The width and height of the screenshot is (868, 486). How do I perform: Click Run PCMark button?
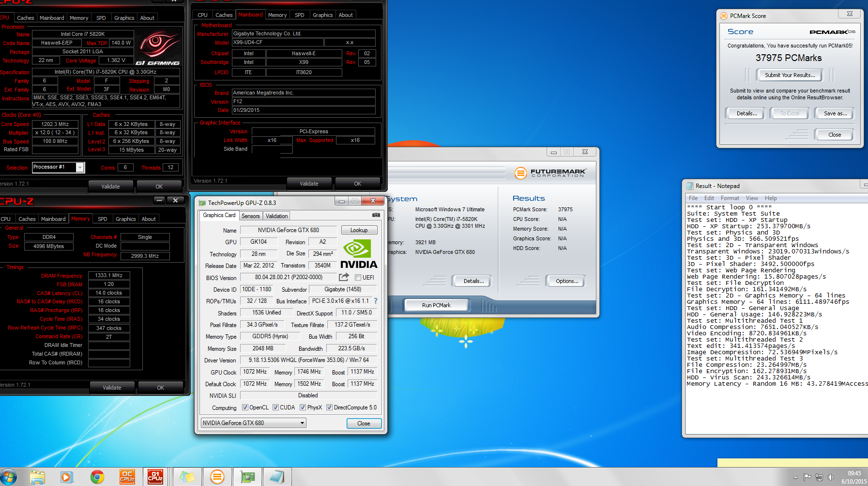tap(436, 305)
